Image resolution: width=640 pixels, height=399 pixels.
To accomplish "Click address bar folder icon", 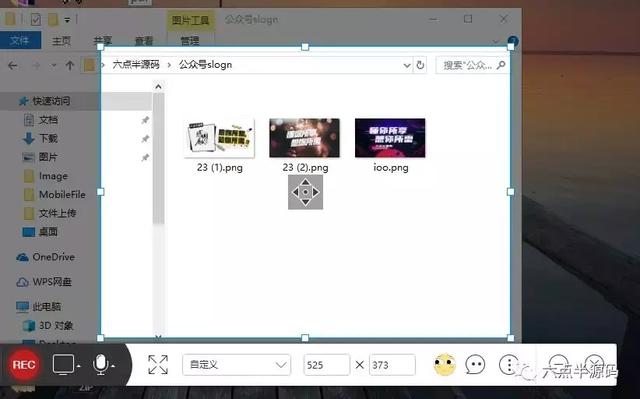I will point(89,65).
